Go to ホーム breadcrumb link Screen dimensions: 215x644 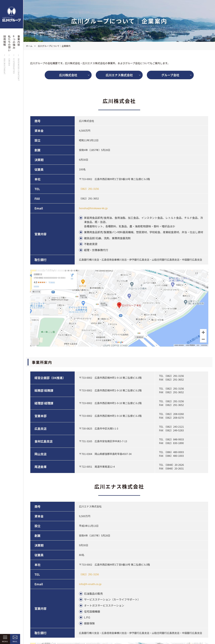pyautogui.click(x=29, y=46)
